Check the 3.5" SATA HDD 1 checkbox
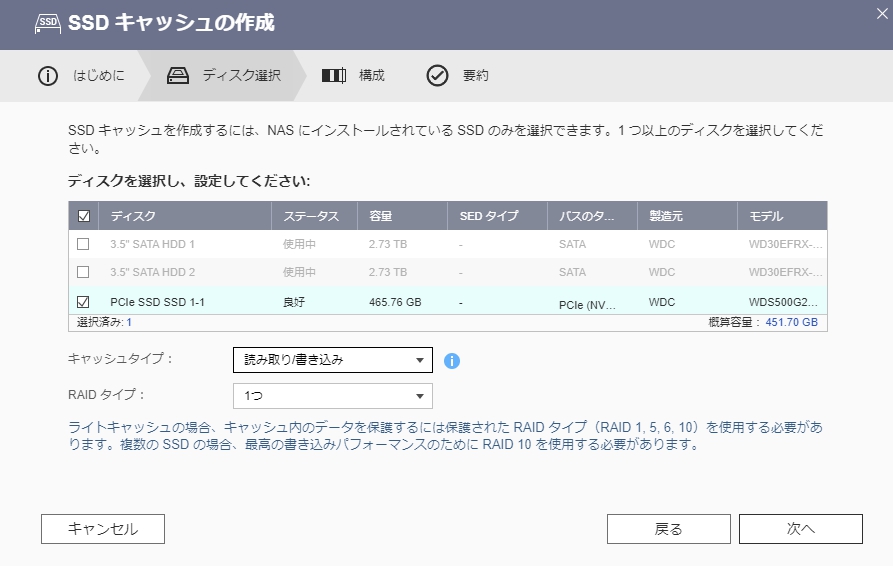The height and width of the screenshot is (566, 893). click(83, 244)
